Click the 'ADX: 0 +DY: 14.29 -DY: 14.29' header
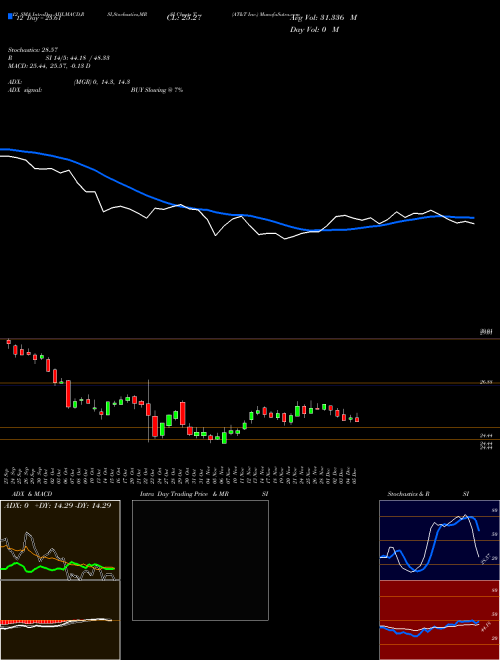Image resolution: width=500 pixels, height=660 pixels. [57, 505]
